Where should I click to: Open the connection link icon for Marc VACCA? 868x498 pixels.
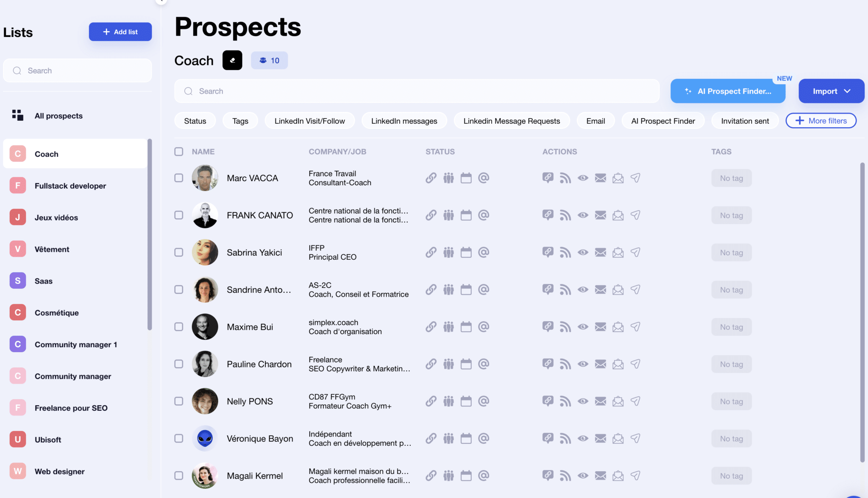point(431,178)
